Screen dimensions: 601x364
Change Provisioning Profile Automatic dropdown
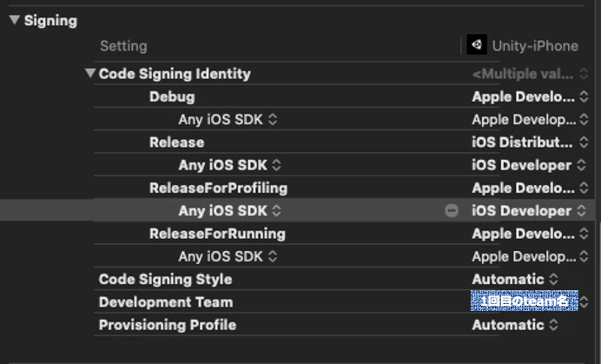pyautogui.click(x=515, y=325)
